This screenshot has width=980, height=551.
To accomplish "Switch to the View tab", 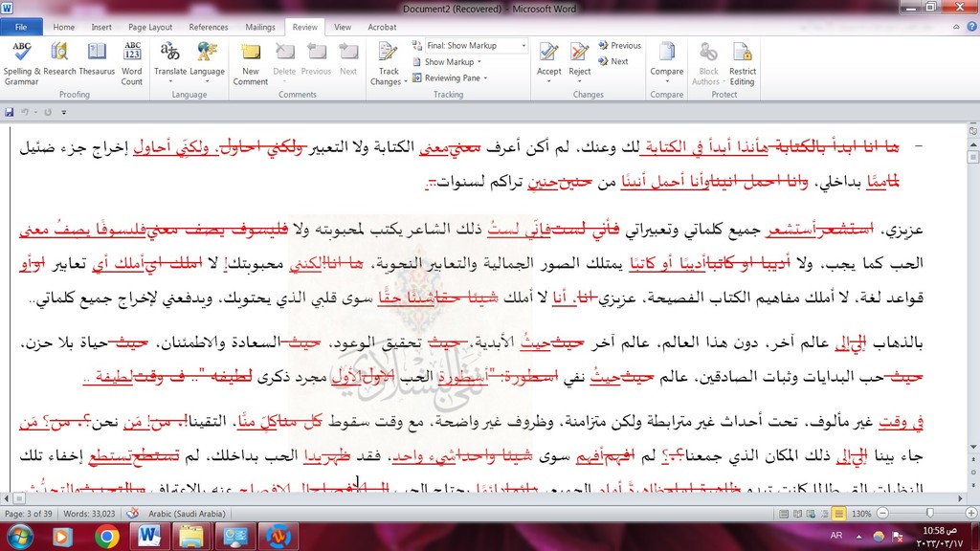I will (343, 27).
